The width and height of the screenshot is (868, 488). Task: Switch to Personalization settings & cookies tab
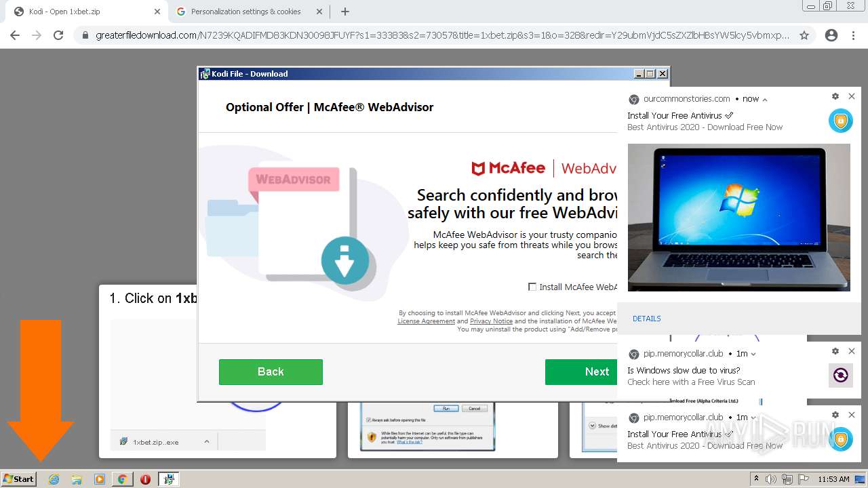tap(248, 12)
